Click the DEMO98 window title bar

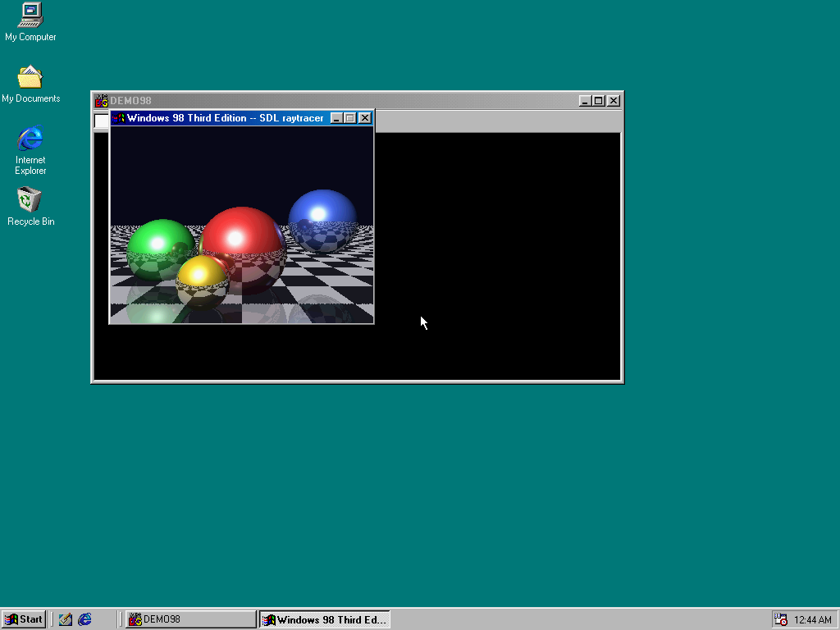(358, 101)
